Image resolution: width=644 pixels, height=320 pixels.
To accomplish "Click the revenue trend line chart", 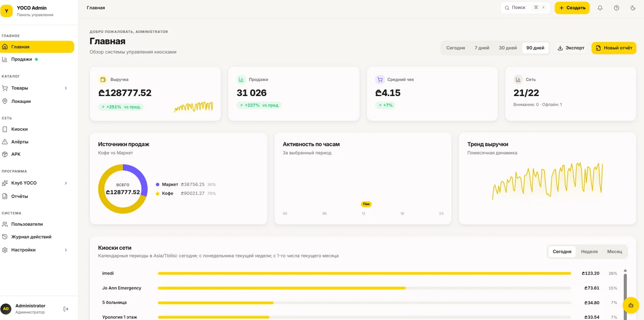I will [547, 181].
